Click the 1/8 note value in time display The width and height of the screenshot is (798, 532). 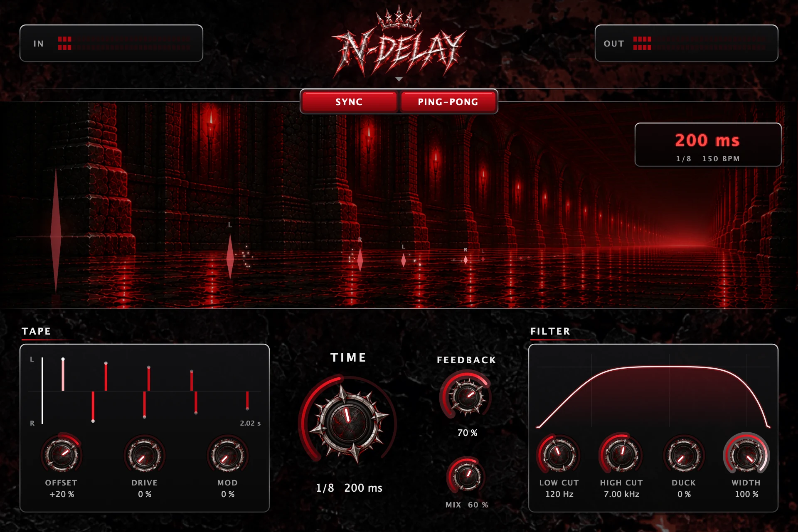pos(683,159)
